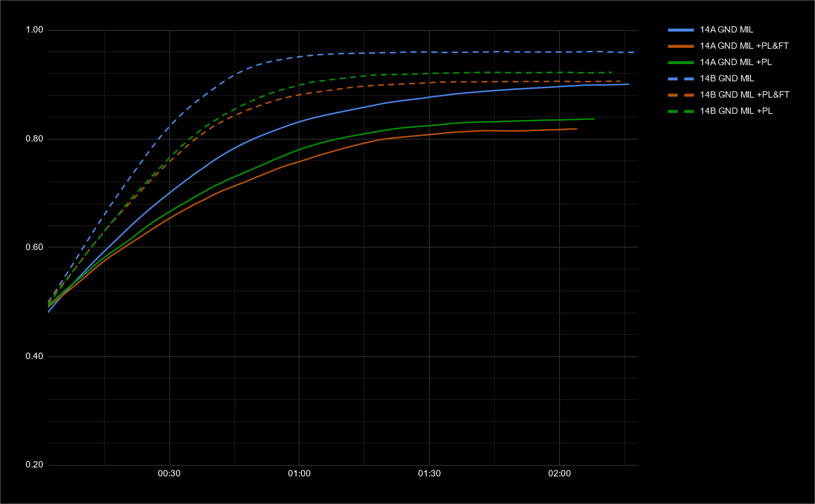815x504 pixels.
Task: Click the 0.80 y-axis label
Action: point(35,139)
